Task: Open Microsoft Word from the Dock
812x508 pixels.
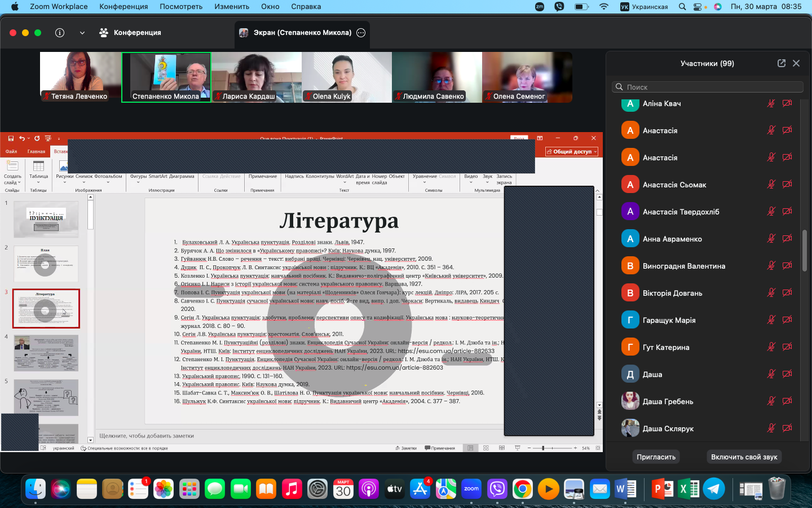Action: pos(625,489)
